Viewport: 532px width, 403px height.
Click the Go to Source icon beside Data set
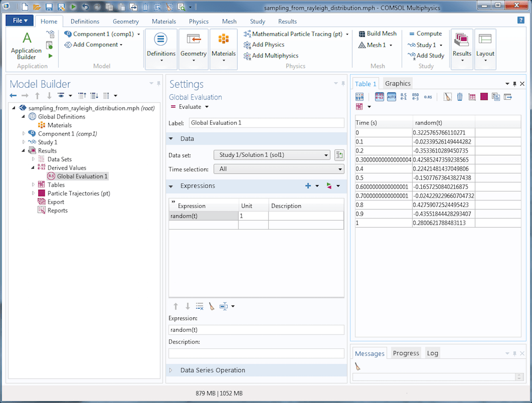[339, 155]
